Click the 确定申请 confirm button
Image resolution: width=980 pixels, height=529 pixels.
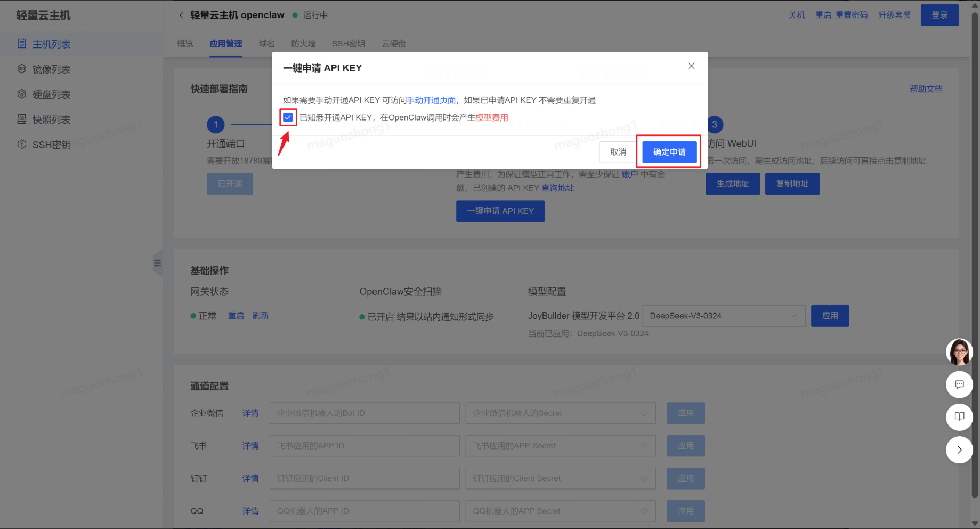669,152
